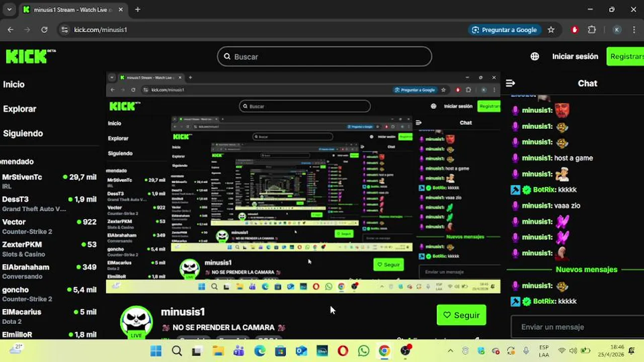The width and height of the screenshot is (644, 362).
Task: Open a new browser tab
Action: 138,10
